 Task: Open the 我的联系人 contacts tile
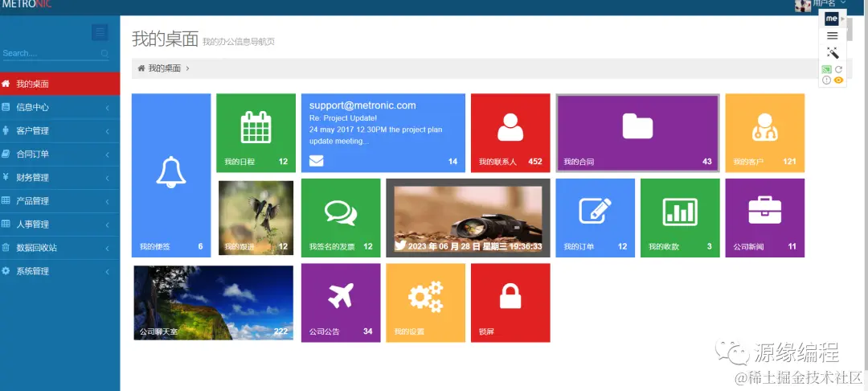point(510,133)
